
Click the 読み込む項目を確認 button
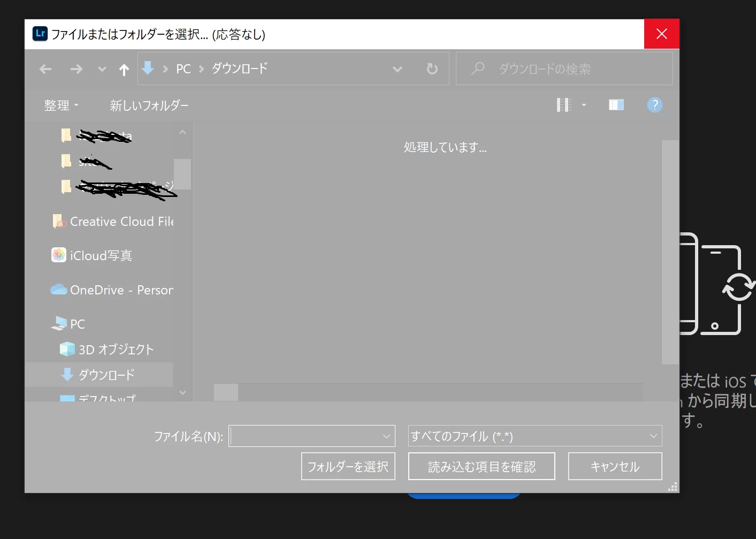[482, 466]
